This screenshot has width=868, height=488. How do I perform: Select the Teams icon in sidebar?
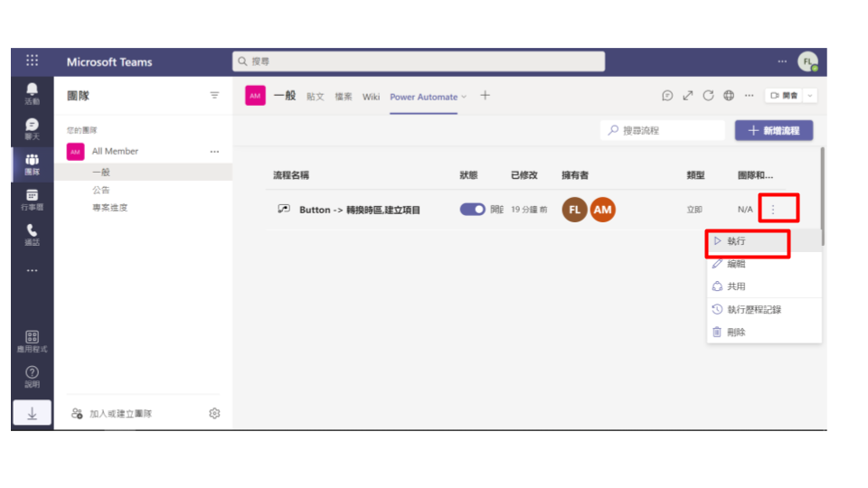pos(33,164)
